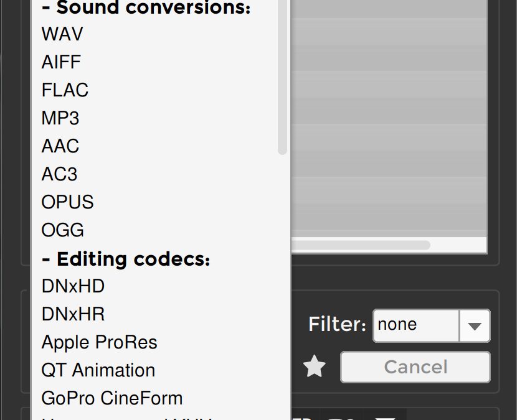
Task: Pick the OPUS conversion entry
Action: [x=67, y=202]
